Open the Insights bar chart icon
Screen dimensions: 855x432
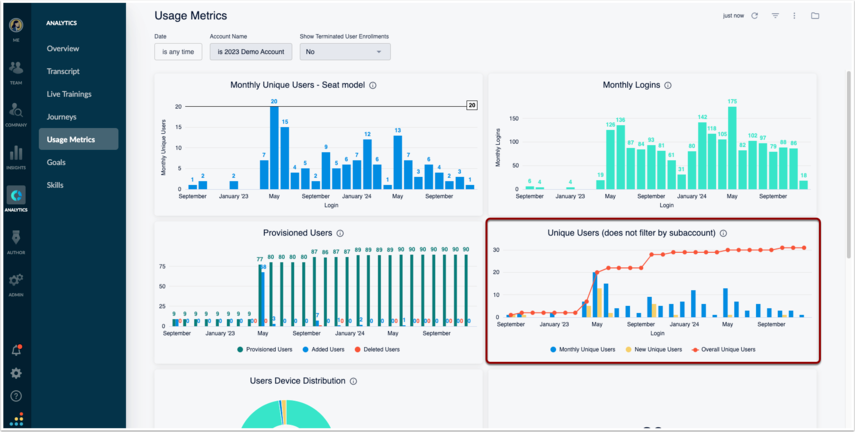(x=16, y=153)
